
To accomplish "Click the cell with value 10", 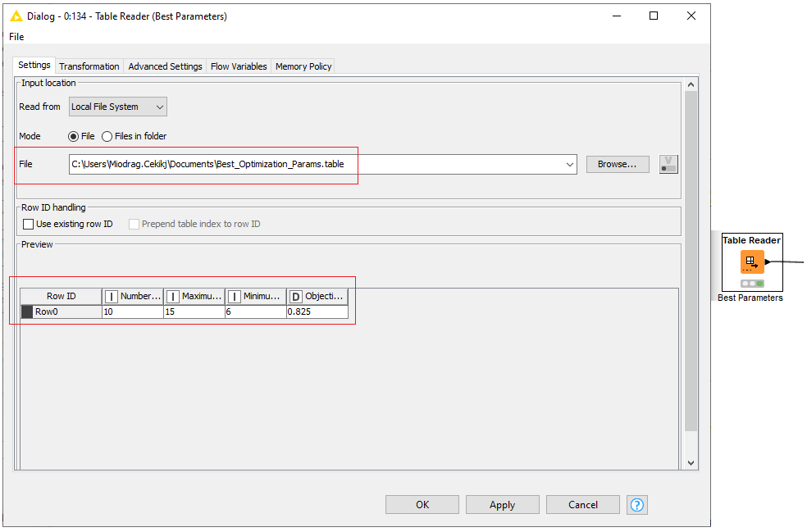I will point(133,311).
